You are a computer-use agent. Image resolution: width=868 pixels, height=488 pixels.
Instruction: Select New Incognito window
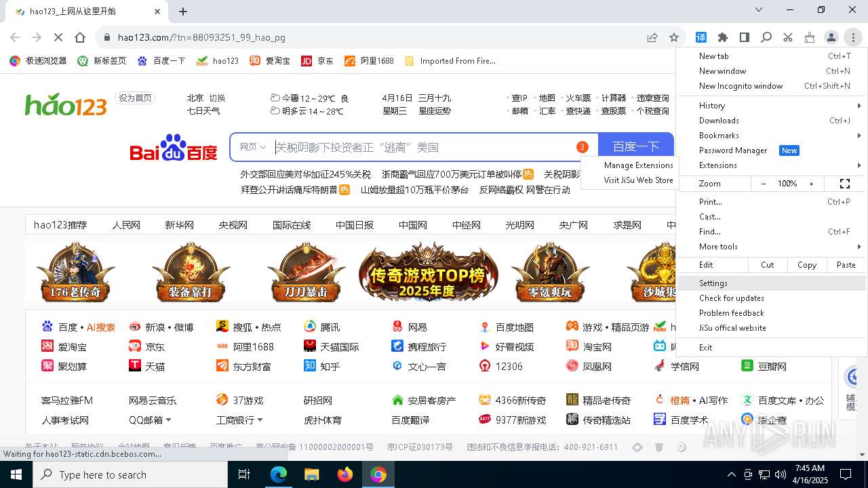tap(772, 86)
